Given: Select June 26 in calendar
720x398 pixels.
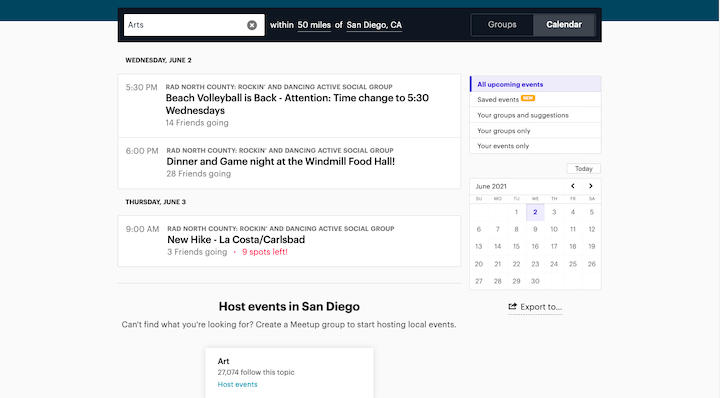Looking at the screenshot, I should [x=591, y=264].
